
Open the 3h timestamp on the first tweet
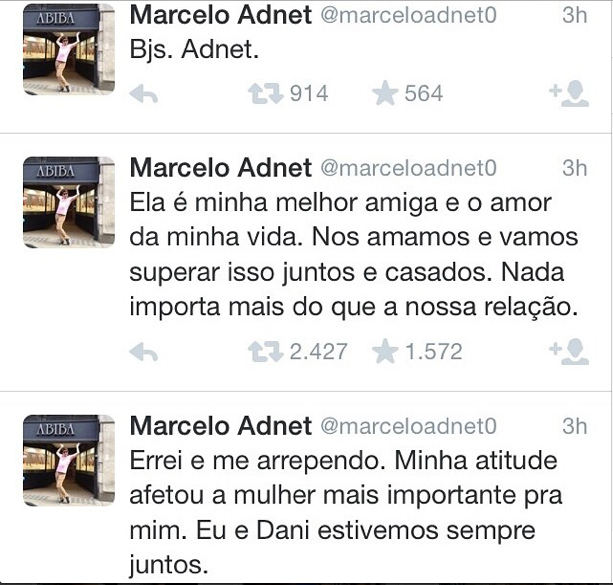click(x=574, y=17)
